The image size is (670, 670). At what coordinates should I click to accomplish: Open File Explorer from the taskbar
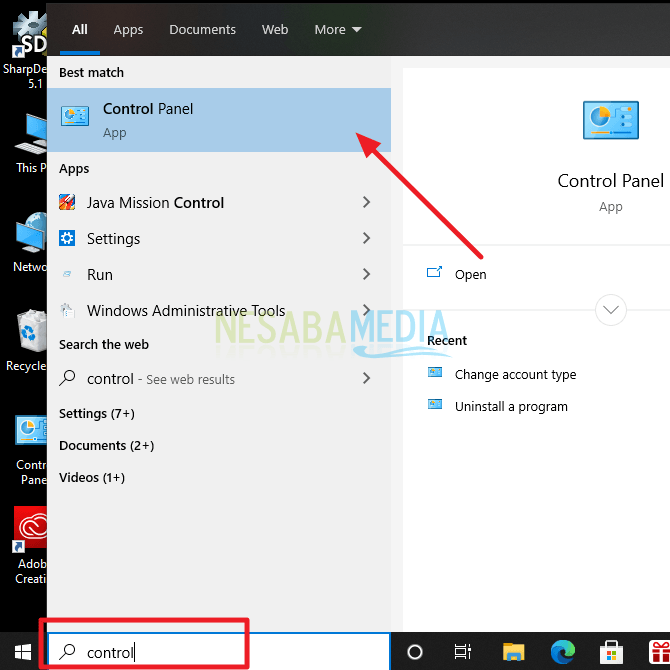(x=513, y=652)
